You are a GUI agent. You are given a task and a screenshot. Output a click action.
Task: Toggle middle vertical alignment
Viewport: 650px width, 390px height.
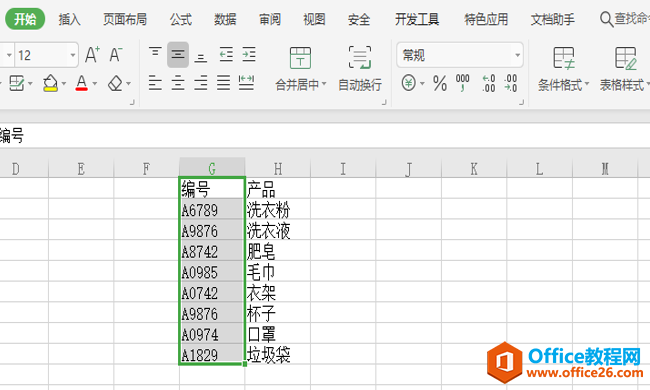pyautogui.click(x=178, y=54)
